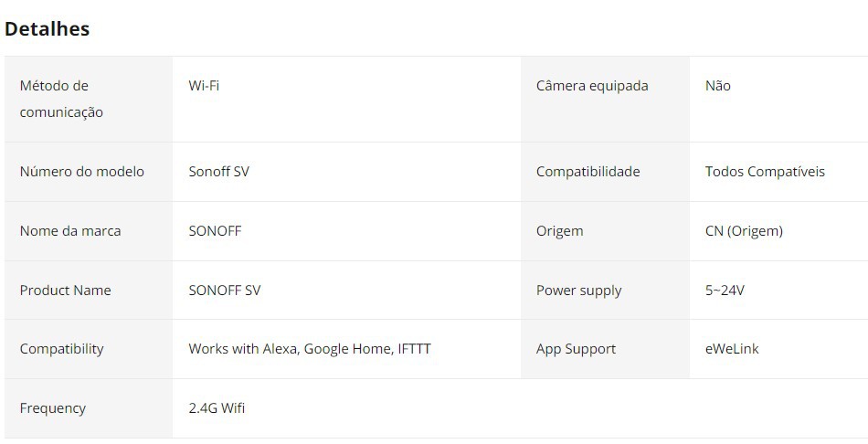The height and width of the screenshot is (444, 868).
Task: Click the model number value Sonoff SV
Action: pos(218,172)
